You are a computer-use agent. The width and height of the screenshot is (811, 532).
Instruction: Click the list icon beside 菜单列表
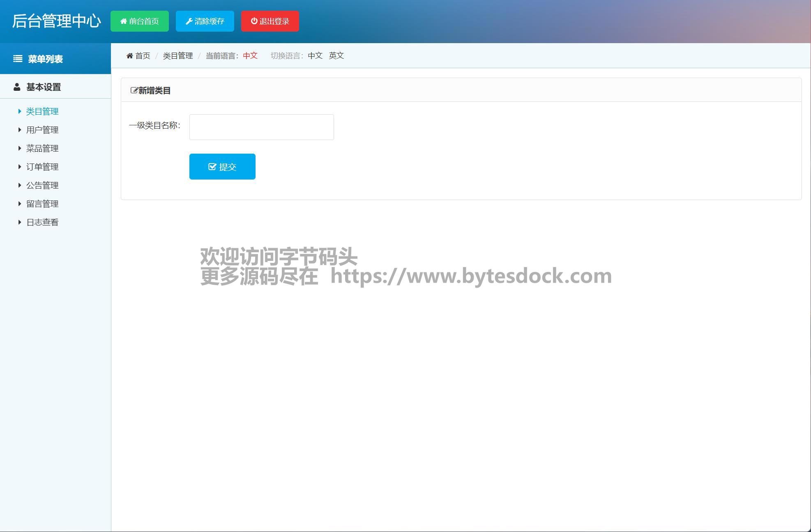18,59
